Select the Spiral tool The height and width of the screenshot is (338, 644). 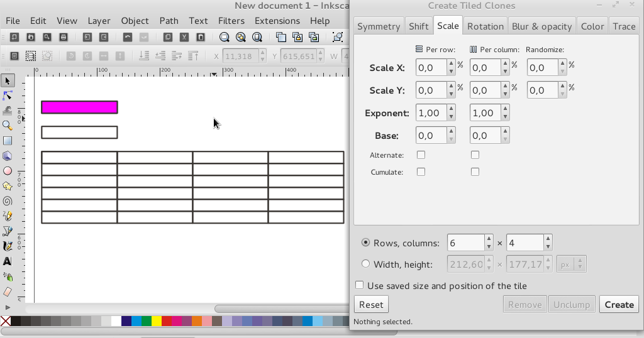pyautogui.click(x=8, y=201)
